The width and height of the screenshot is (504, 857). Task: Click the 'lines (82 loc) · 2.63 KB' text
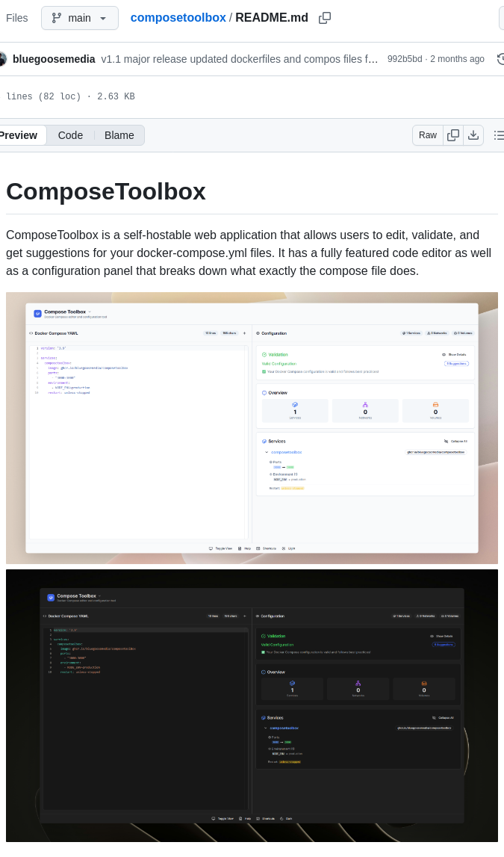click(x=70, y=96)
